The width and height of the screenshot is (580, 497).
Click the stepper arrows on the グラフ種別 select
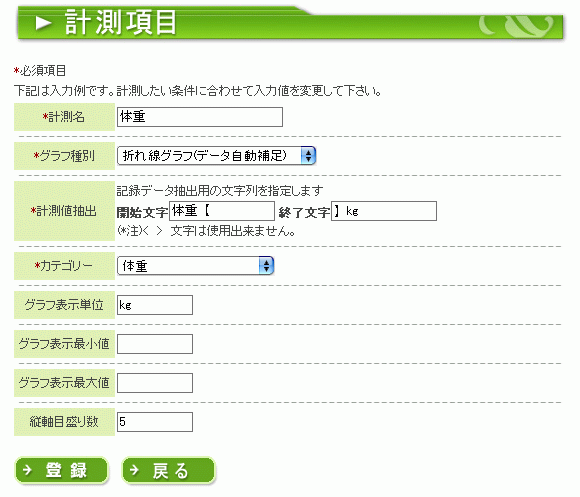[308, 156]
